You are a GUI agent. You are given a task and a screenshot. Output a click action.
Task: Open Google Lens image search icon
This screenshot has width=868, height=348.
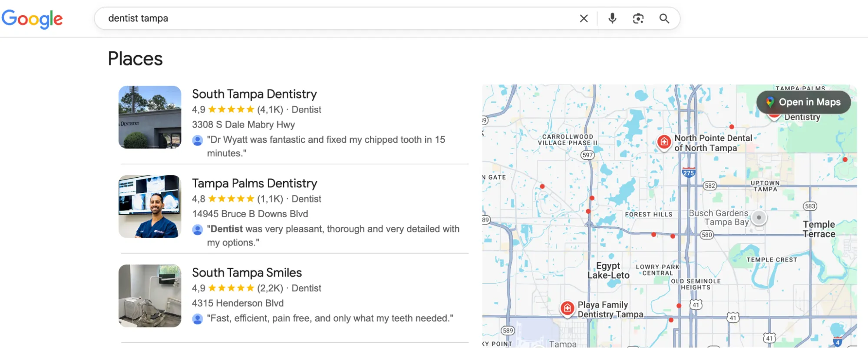[x=638, y=18]
